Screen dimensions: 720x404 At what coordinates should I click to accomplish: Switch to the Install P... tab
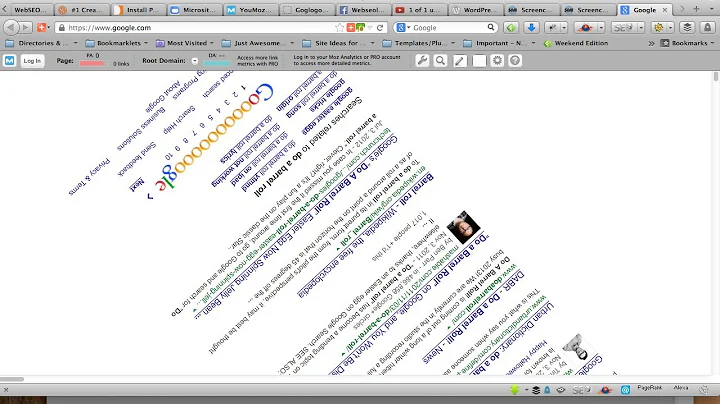point(140,10)
